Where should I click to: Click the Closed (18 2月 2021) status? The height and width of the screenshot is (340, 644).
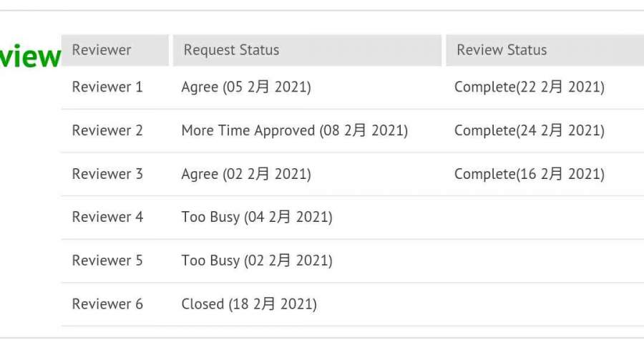click(248, 304)
